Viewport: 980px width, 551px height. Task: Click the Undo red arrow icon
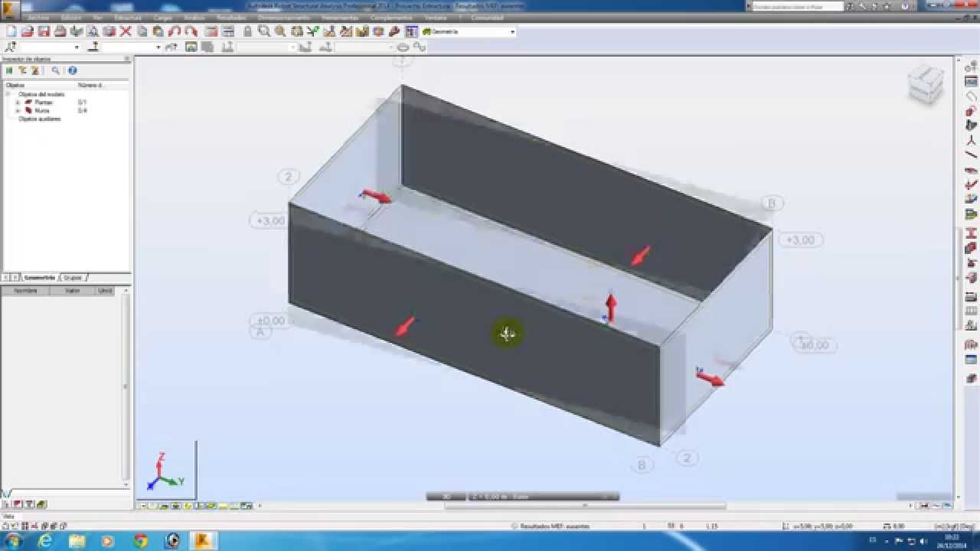[x=175, y=31]
